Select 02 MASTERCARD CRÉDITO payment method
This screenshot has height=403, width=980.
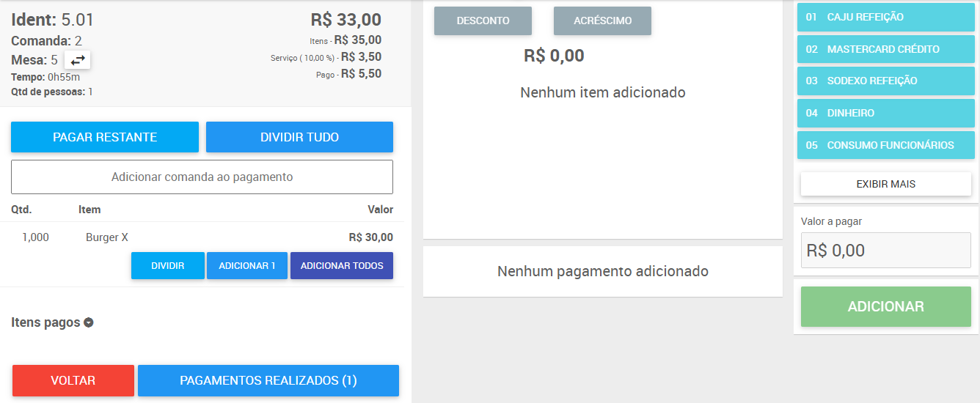click(x=886, y=49)
